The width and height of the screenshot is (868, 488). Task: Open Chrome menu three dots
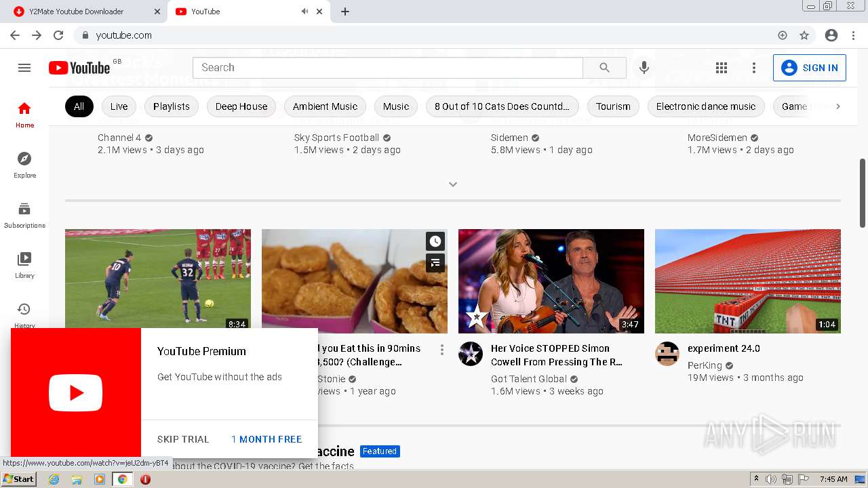(853, 35)
